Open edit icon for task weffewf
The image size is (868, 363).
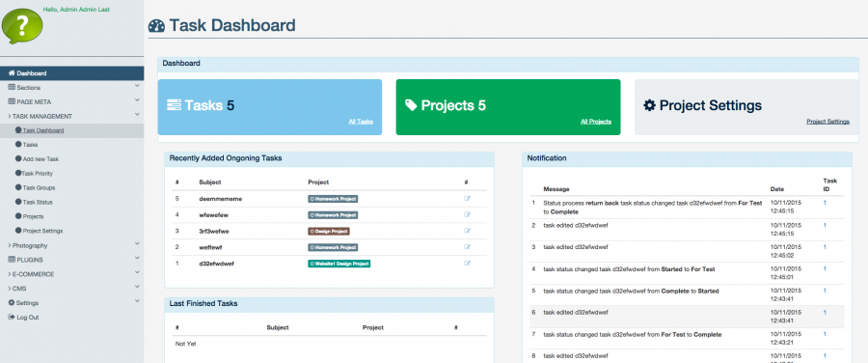[x=467, y=246]
